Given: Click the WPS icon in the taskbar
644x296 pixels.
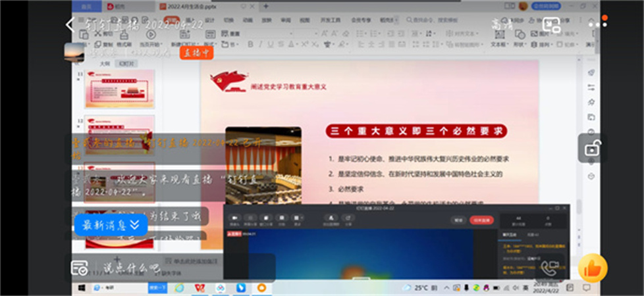Looking at the screenshot, I should point(199,288).
